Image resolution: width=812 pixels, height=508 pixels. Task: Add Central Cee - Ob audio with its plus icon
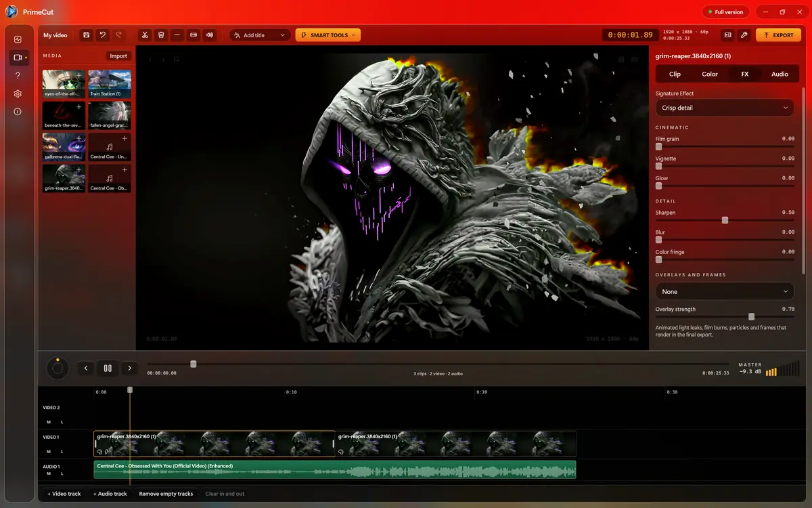(125, 170)
